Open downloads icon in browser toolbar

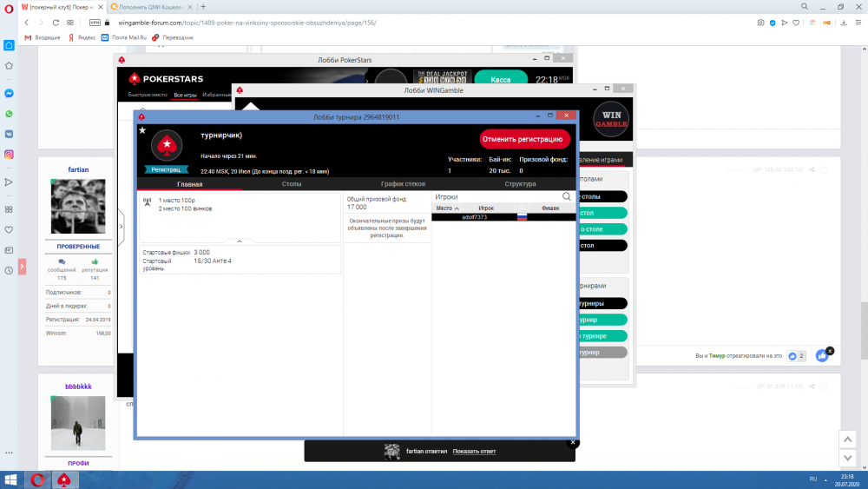(844, 23)
